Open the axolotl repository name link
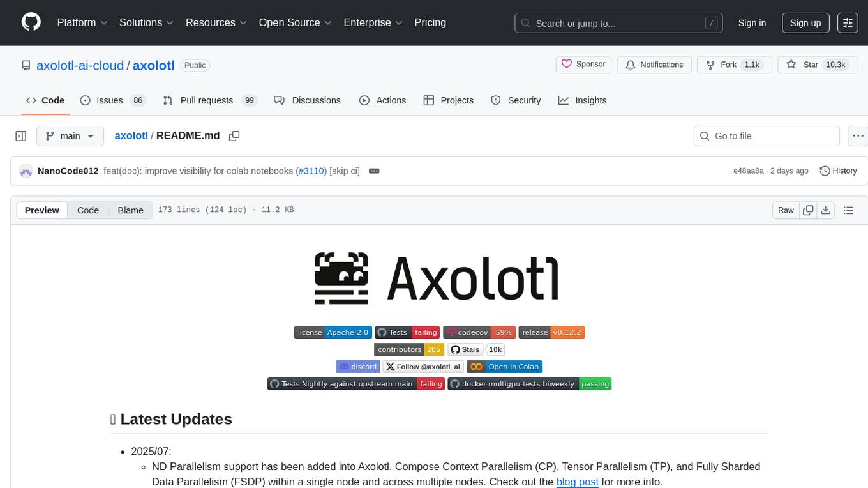 pos(153,65)
